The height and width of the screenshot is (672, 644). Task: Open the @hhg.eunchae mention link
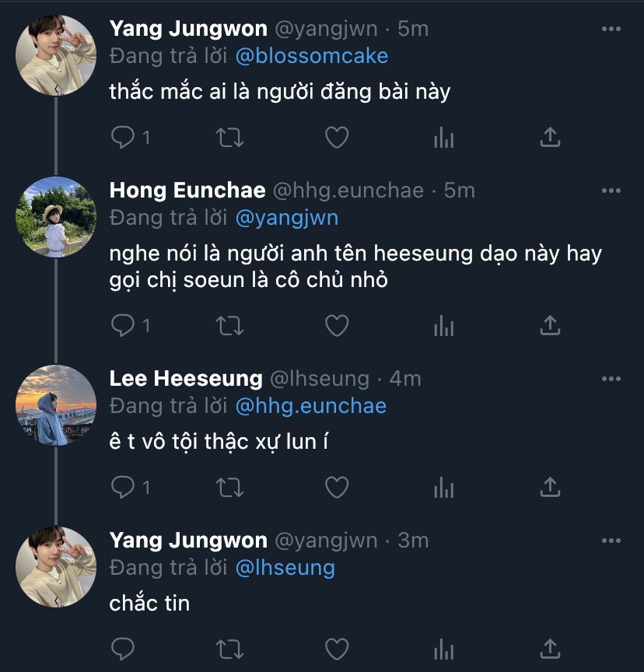click(x=310, y=405)
